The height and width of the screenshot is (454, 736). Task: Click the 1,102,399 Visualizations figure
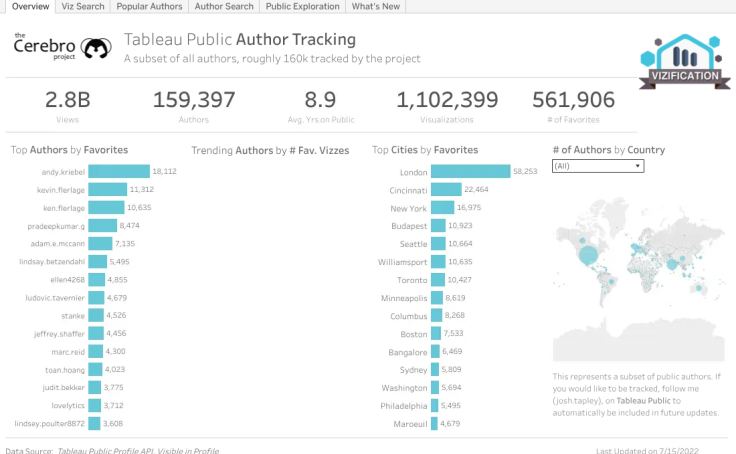pos(447,100)
